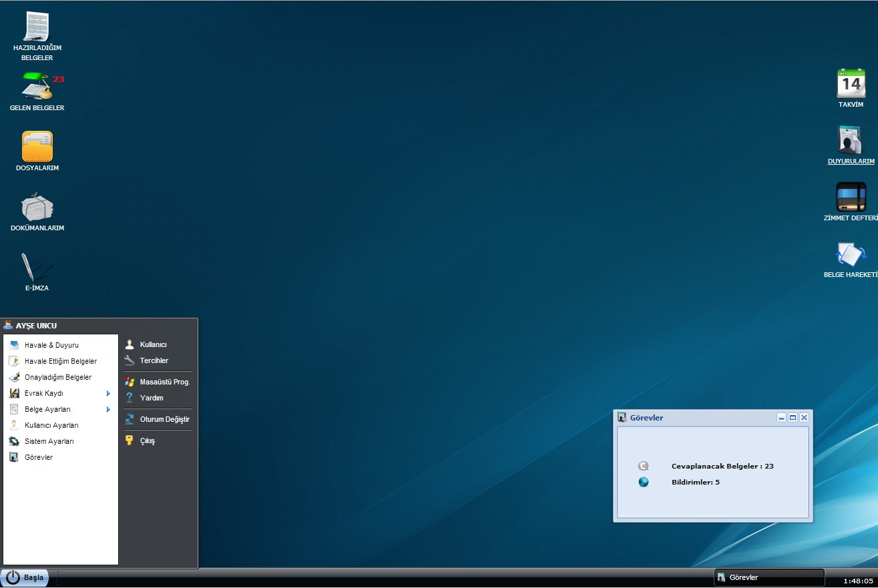Screen dimensions: 878x588
Task: Click the Cevaplanacak Belgeler : 23 text
Action: [722, 466]
